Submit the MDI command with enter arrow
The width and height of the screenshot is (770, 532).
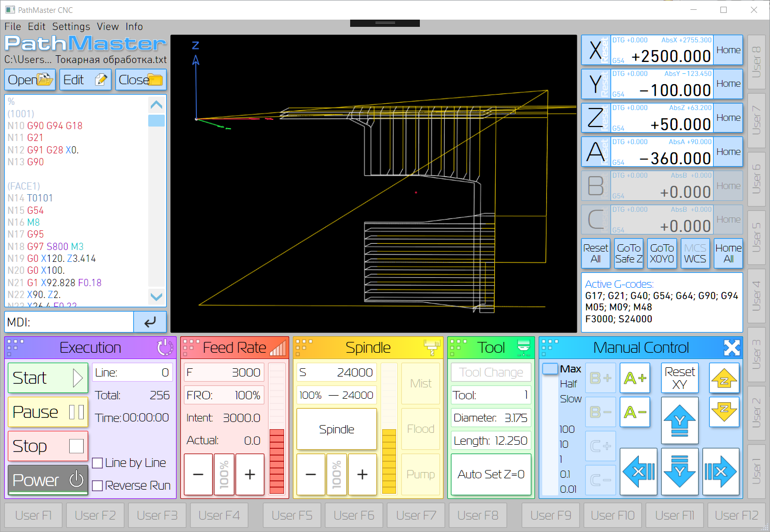[150, 322]
